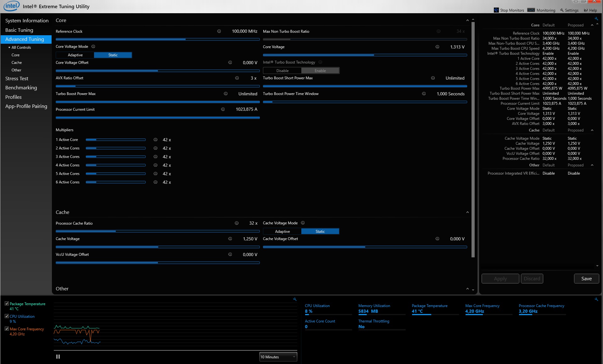
Task: Uncheck Package Temperature graph checkbox
Action: pos(7,304)
